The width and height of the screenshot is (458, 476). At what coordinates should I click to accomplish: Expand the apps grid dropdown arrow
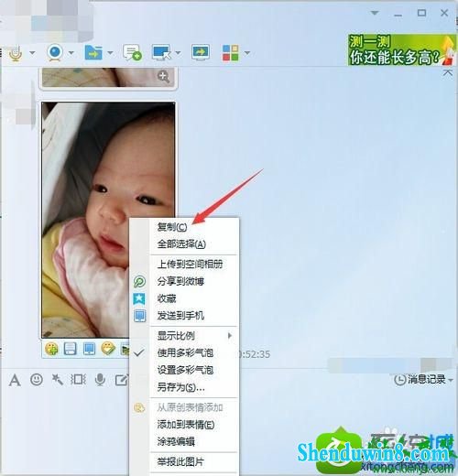point(247,53)
